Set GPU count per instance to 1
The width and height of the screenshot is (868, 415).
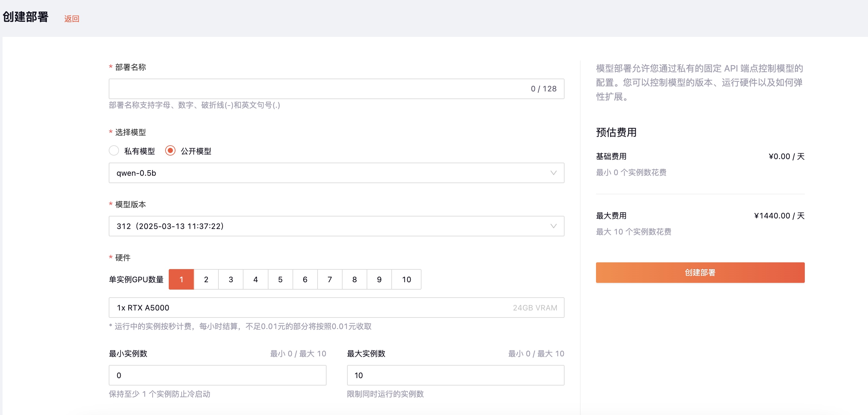pos(181,280)
